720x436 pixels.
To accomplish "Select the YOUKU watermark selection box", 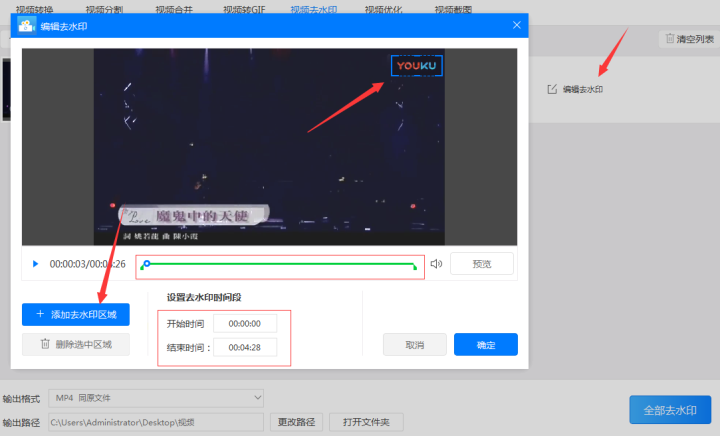I will pyautogui.click(x=416, y=66).
